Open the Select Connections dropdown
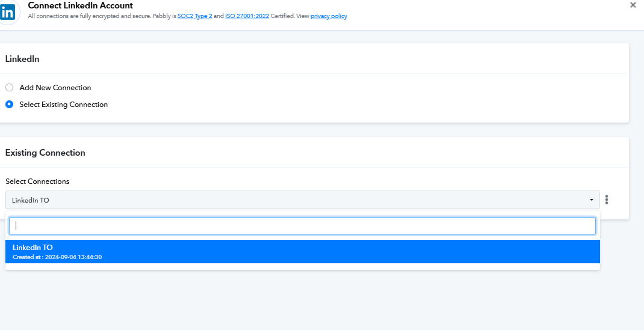 pos(303,200)
